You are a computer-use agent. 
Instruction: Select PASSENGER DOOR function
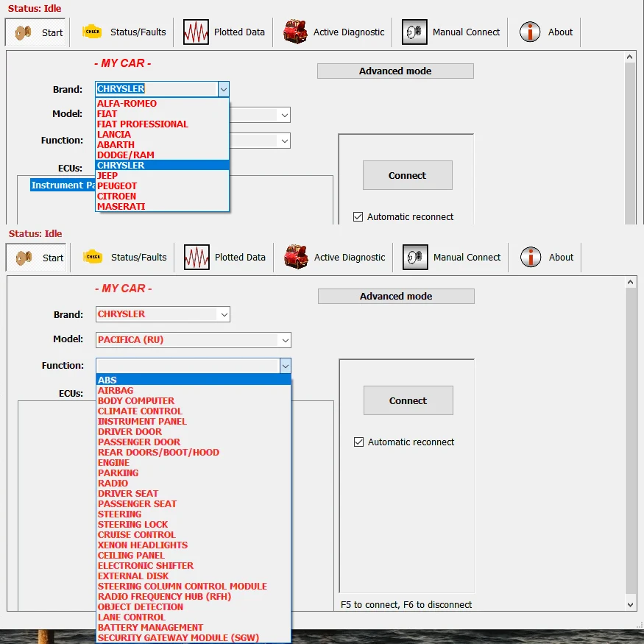point(194,442)
